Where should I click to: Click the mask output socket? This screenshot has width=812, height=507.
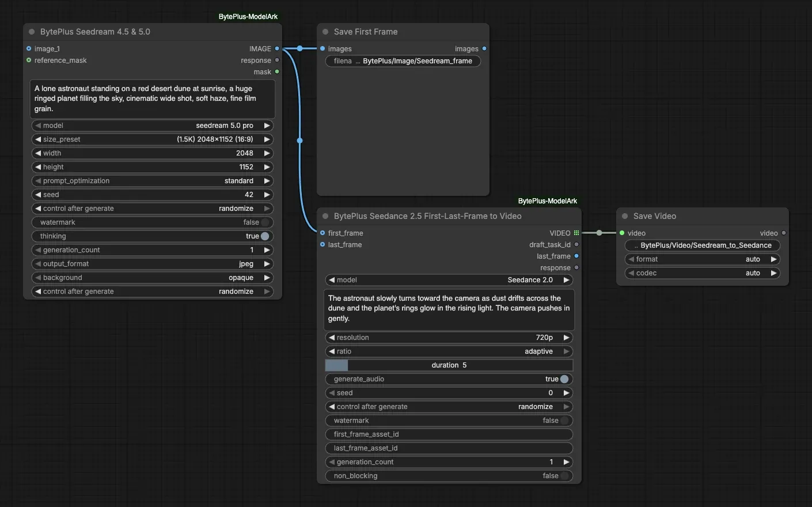pos(277,72)
